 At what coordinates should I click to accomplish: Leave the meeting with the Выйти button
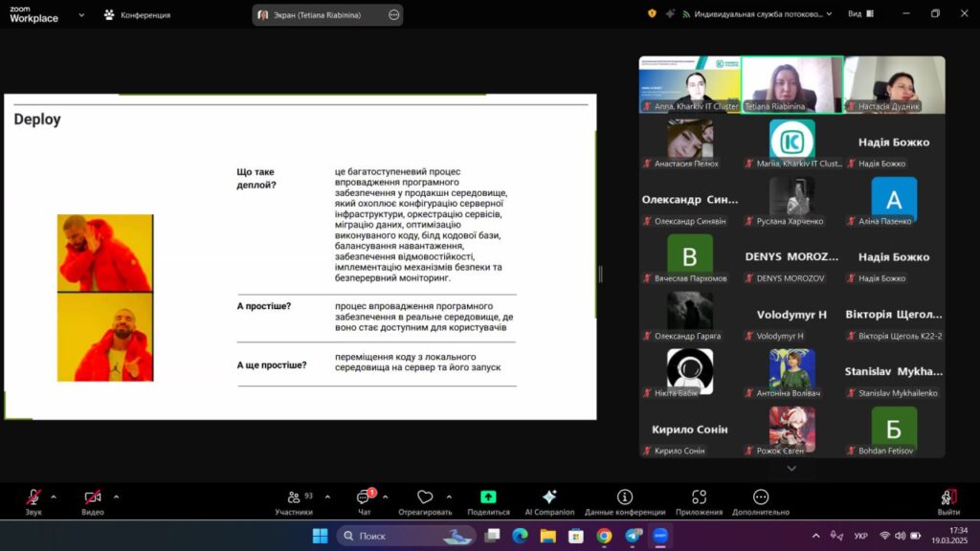point(948,502)
